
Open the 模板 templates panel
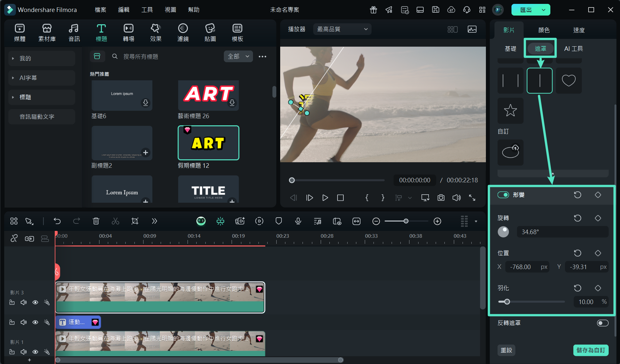pyautogui.click(x=237, y=33)
